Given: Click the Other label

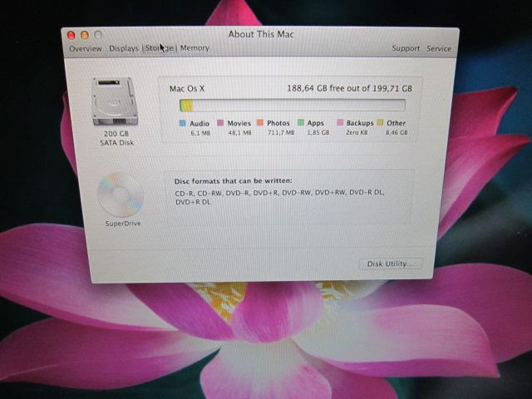Looking at the screenshot, I should coord(397,123).
